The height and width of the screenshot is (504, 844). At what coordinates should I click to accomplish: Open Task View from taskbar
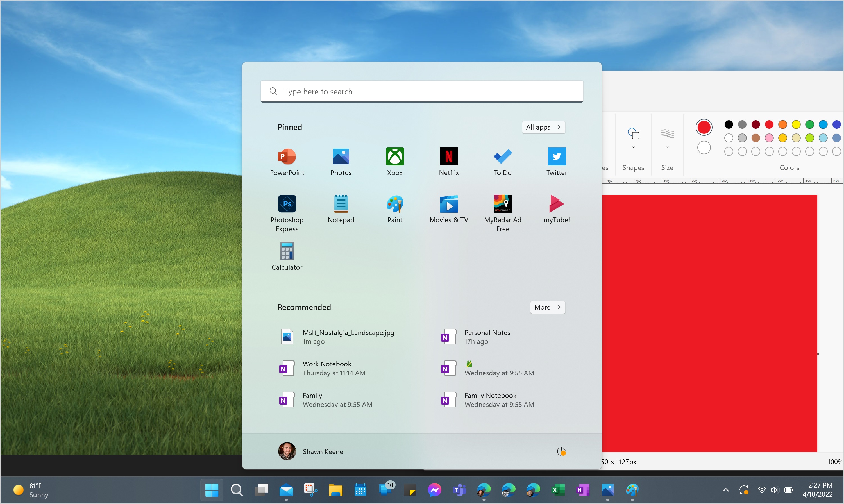point(261,490)
